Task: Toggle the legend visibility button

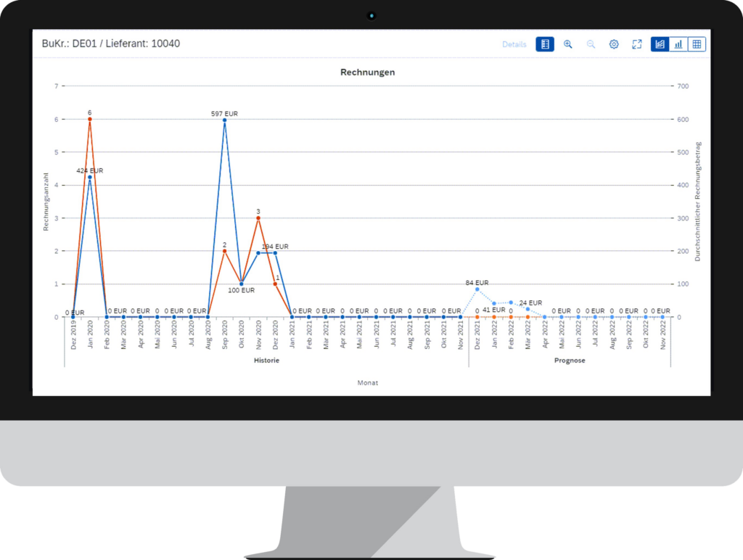Action: (x=545, y=44)
